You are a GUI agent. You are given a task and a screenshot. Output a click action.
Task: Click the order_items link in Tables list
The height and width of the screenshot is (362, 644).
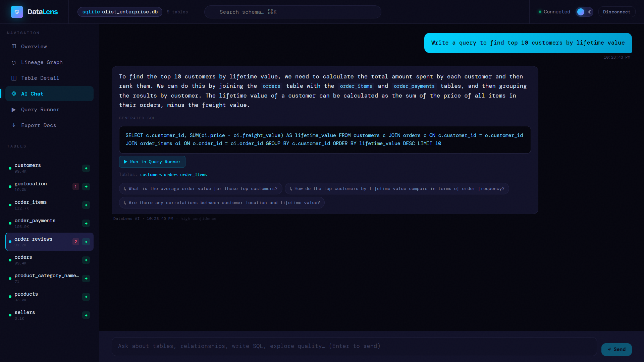[194, 175]
